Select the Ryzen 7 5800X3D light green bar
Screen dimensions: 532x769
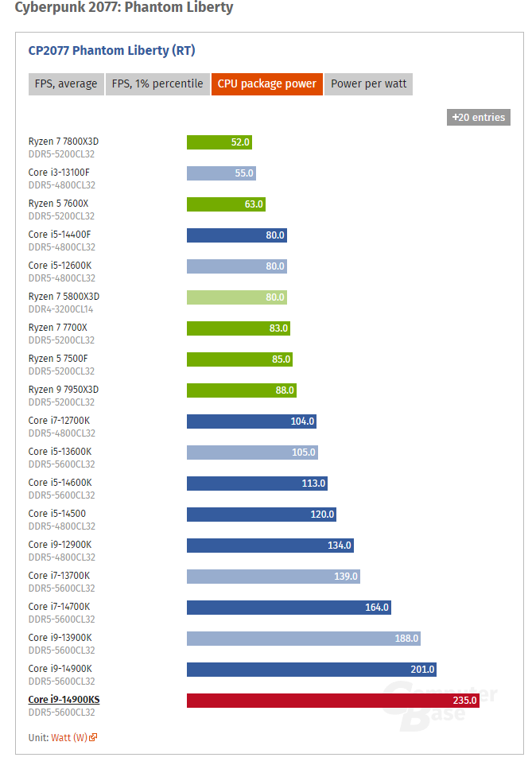tap(237, 297)
